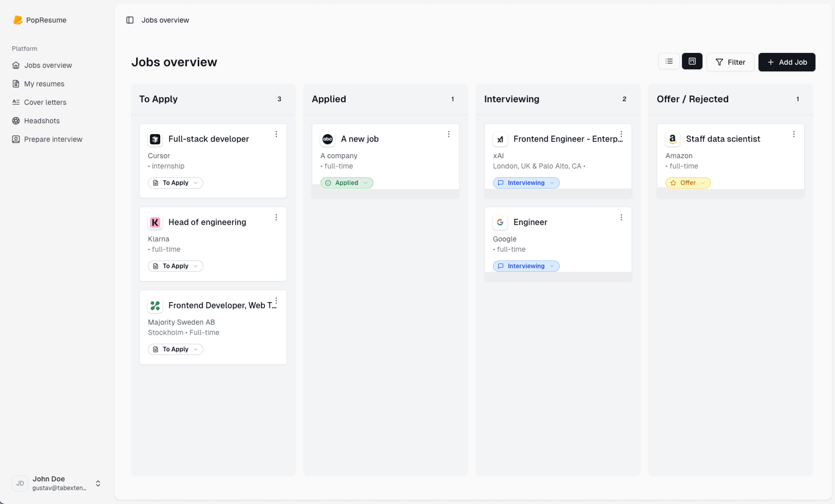The width and height of the screenshot is (835, 504).
Task: Open To Apply status dropdown for Cursor job
Action: tap(175, 183)
